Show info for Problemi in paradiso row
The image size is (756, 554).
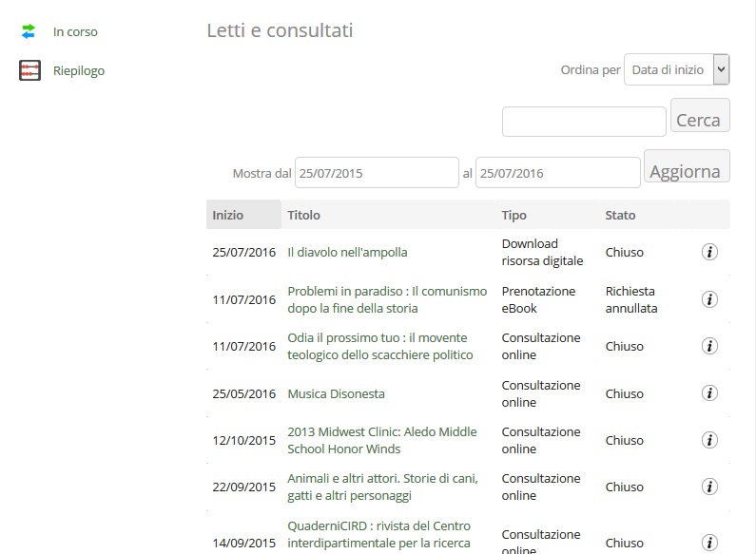[x=708, y=299]
